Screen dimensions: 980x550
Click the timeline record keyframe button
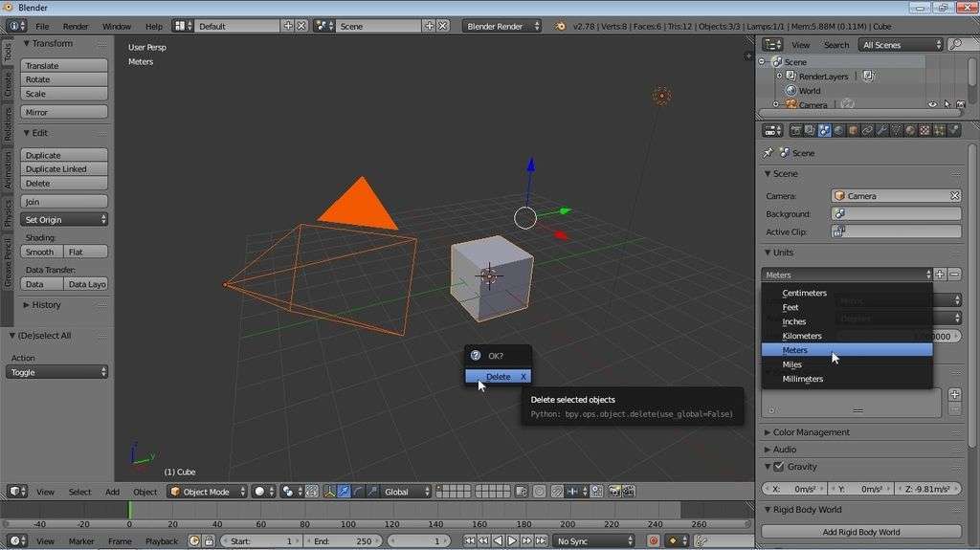(x=654, y=540)
